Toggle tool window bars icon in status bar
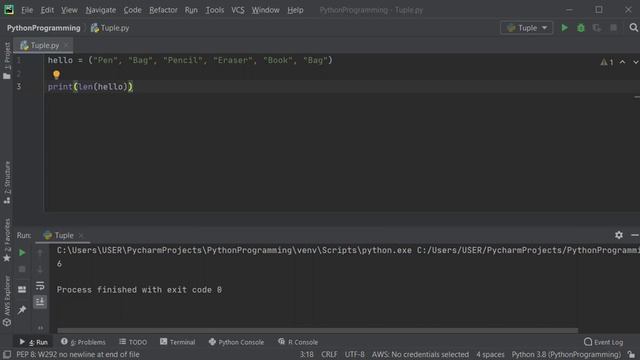This screenshot has width=640, height=360. pos(7,354)
